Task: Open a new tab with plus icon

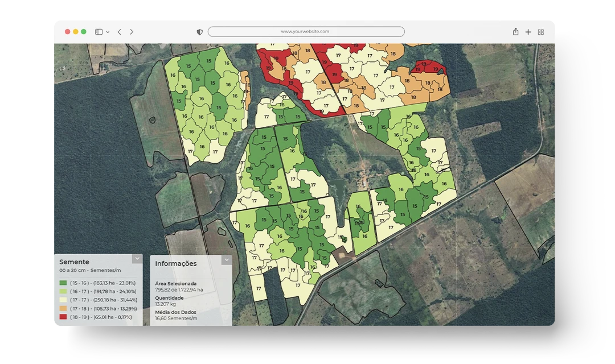Action: click(528, 32)
